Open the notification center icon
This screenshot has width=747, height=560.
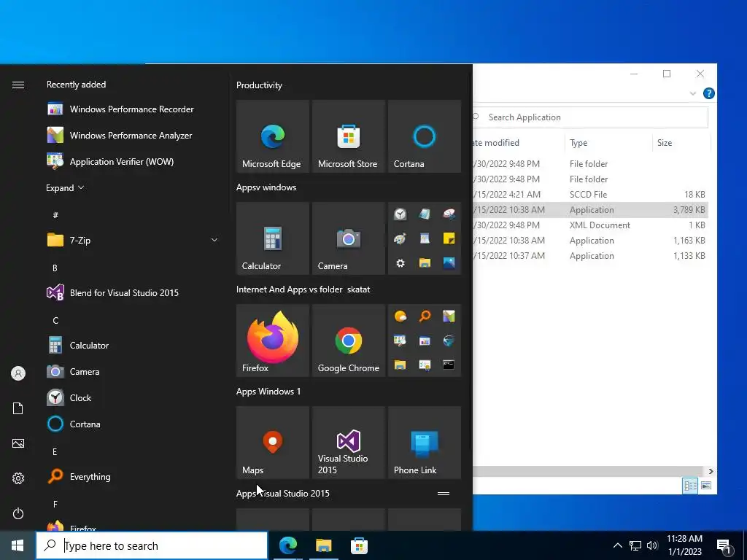tap(724, 546)
